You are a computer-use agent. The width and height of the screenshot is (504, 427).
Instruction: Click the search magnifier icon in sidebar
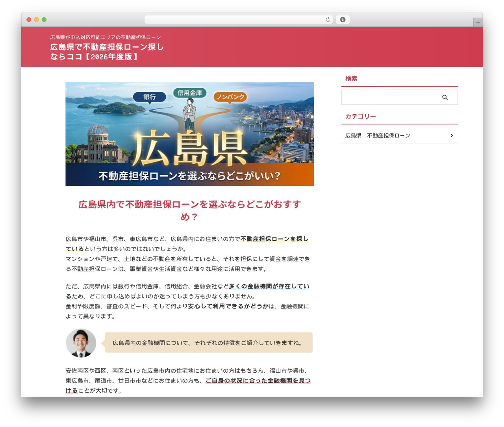coord(445,97)
